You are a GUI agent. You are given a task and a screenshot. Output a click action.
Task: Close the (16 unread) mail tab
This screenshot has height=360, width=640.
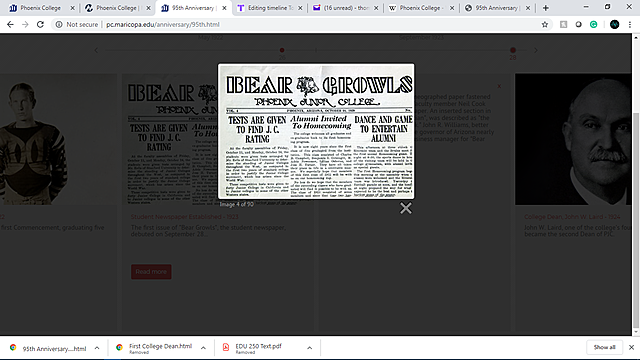376,8
